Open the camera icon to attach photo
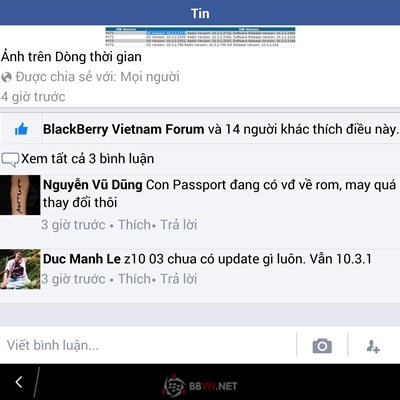 [322, 346]
